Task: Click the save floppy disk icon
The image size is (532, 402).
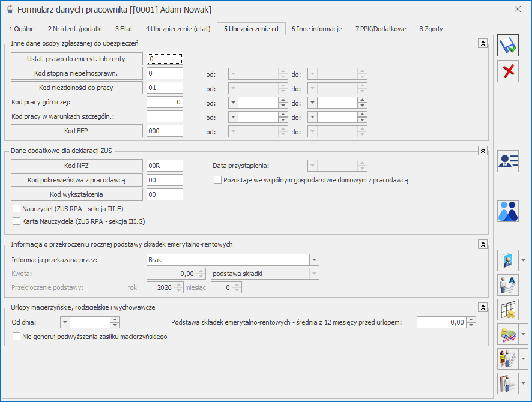Action: (x=508, y=46)
